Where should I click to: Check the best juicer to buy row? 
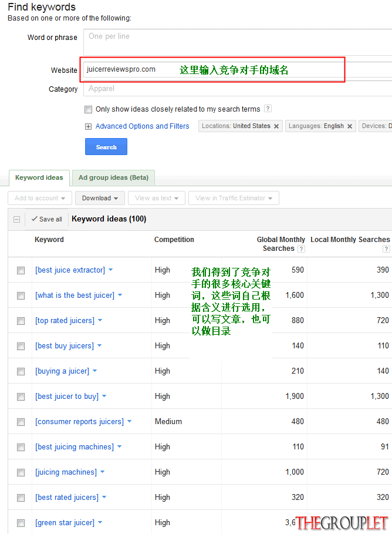[x=21, y=397]
